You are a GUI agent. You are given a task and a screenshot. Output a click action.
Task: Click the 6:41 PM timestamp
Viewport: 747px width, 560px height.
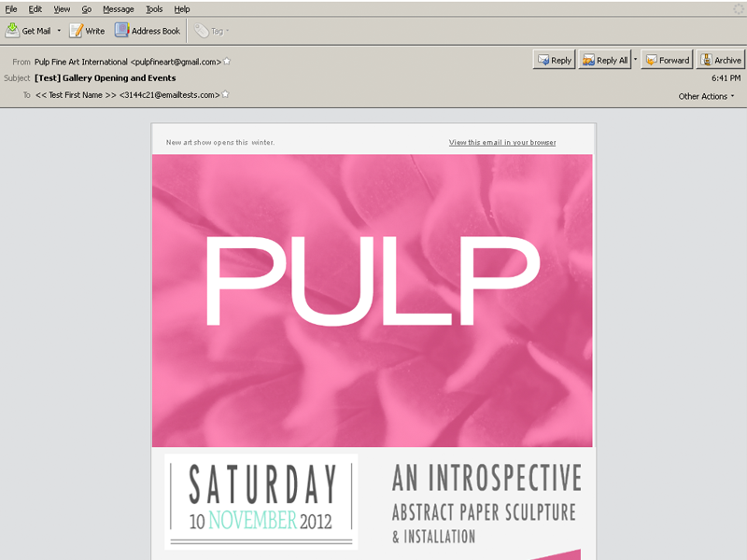[x=726, y=78]
